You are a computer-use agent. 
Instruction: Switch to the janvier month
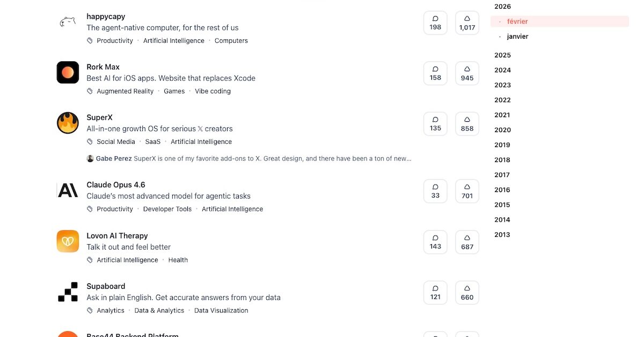(x=517, y=36)
